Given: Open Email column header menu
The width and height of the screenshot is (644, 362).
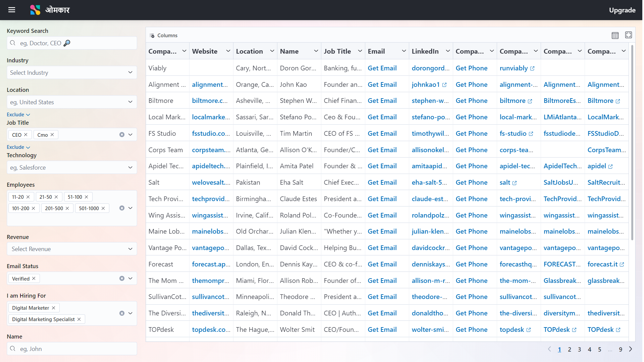Looking at the screenshot, I should point(404,51).
